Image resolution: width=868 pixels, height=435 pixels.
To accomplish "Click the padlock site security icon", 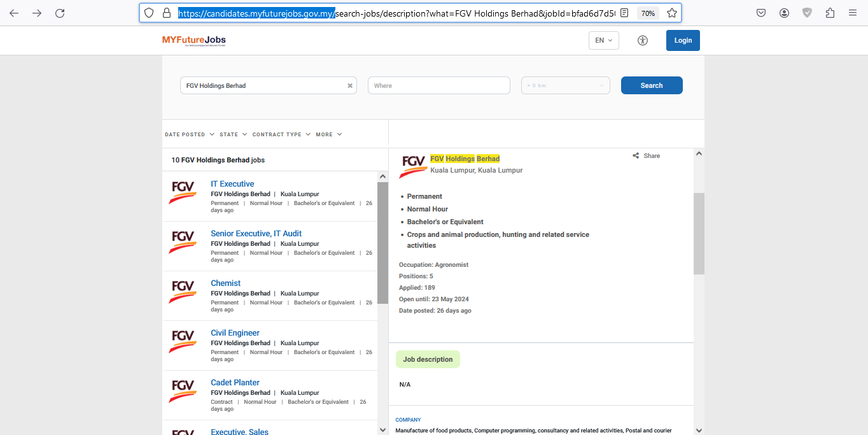I will coord(167,13).
